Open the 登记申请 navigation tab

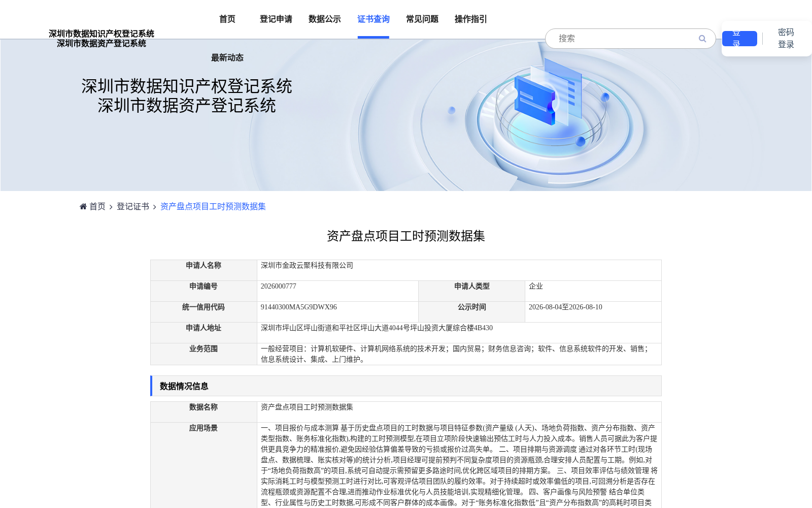(x=276, y=19)
